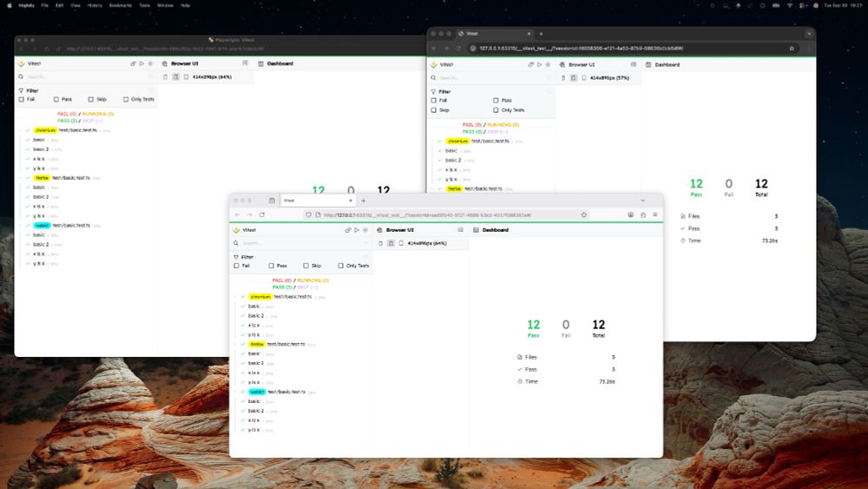Open the Chrome tab list dropdown arrow

809,34
